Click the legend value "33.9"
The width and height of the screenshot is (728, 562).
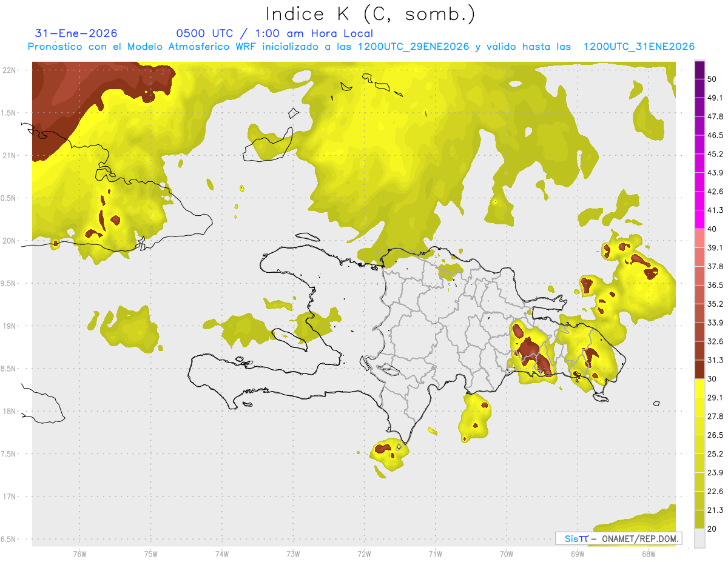click(716, 323)
